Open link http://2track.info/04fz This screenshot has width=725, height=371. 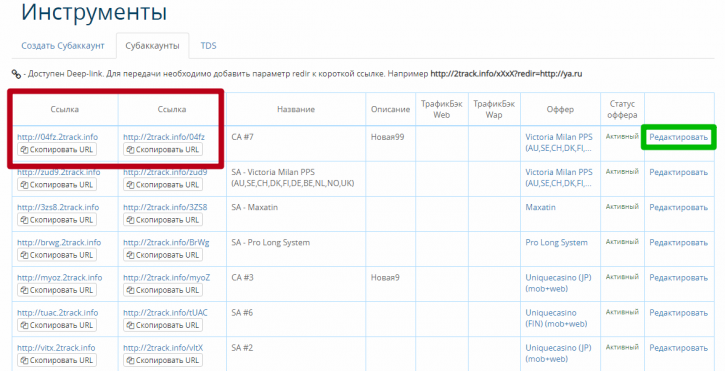164,137
